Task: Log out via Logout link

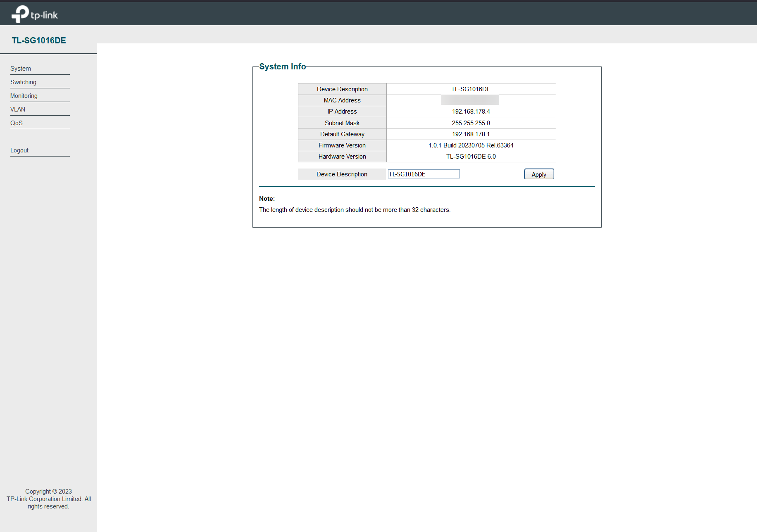Action: point(19,150)
